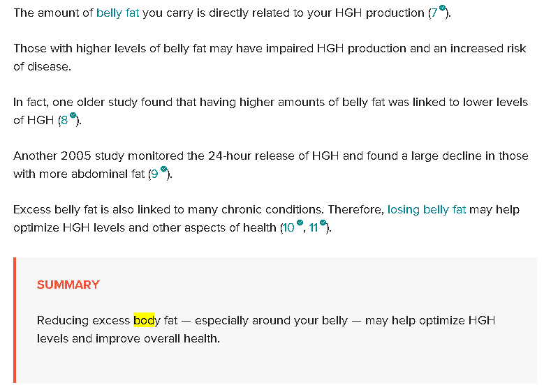551x392 pixels.
Task: Click the SUMMARY heading
Action: (68, 285)
